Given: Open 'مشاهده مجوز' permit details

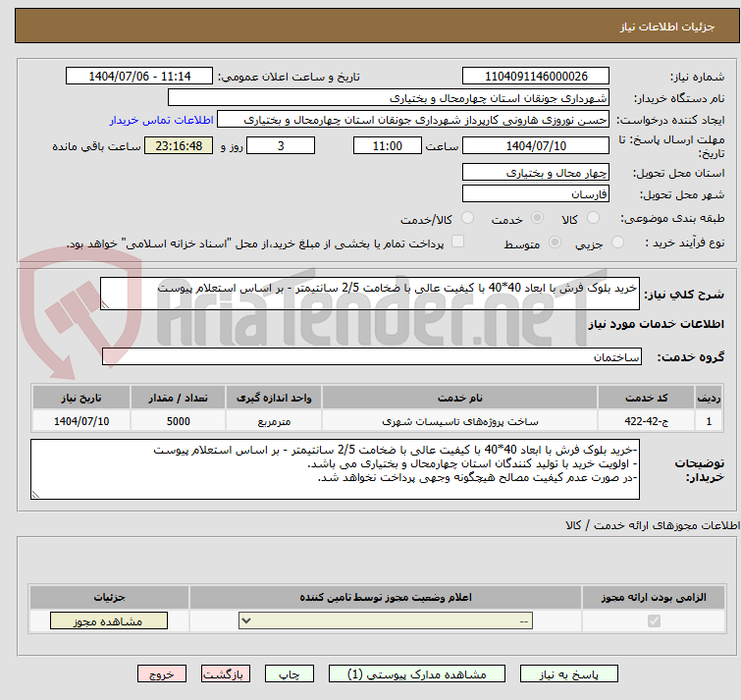Looking at the screenshot, I should tap(108, 621).
